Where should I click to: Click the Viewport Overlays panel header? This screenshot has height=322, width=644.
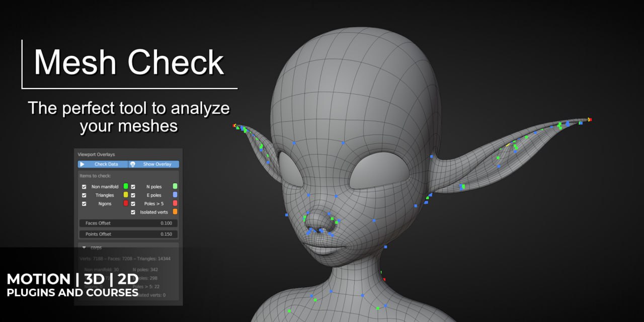[97, 154]
